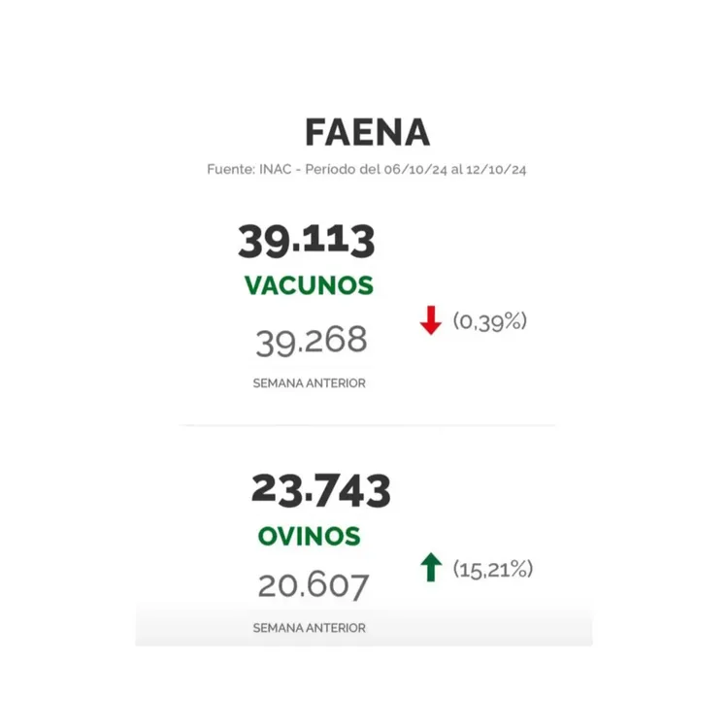Click the previous week value 39.268
The height and width of the screenshot is (728, 728).
312,340
